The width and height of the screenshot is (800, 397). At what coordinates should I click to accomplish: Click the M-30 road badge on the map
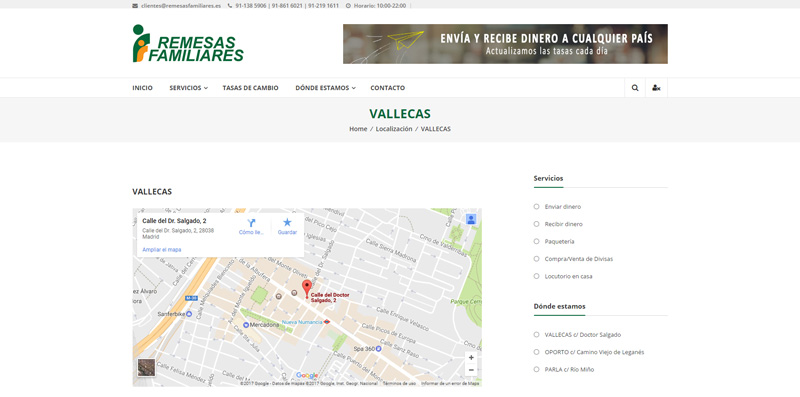pos(191,298)
